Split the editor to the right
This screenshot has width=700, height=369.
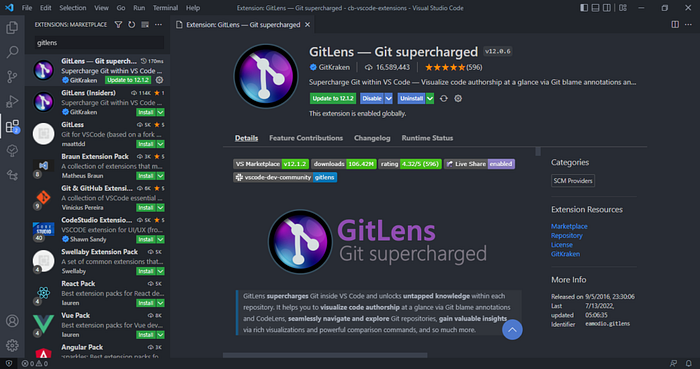(675, 25)
